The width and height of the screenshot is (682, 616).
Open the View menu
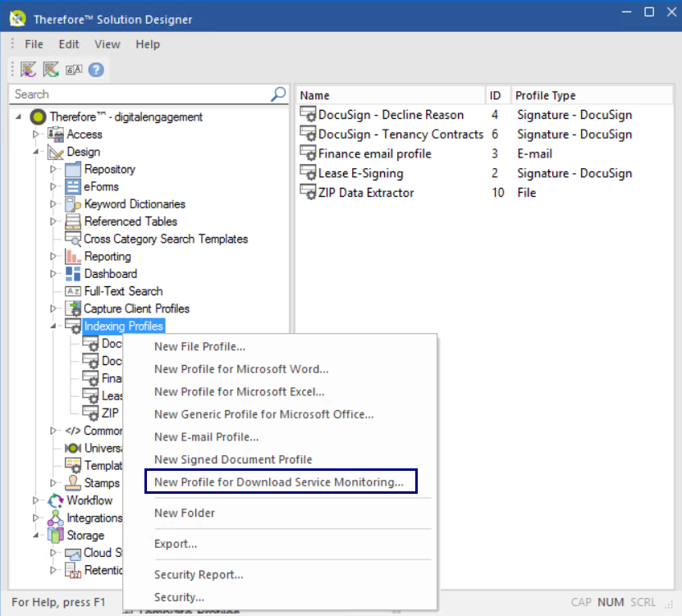107,44
